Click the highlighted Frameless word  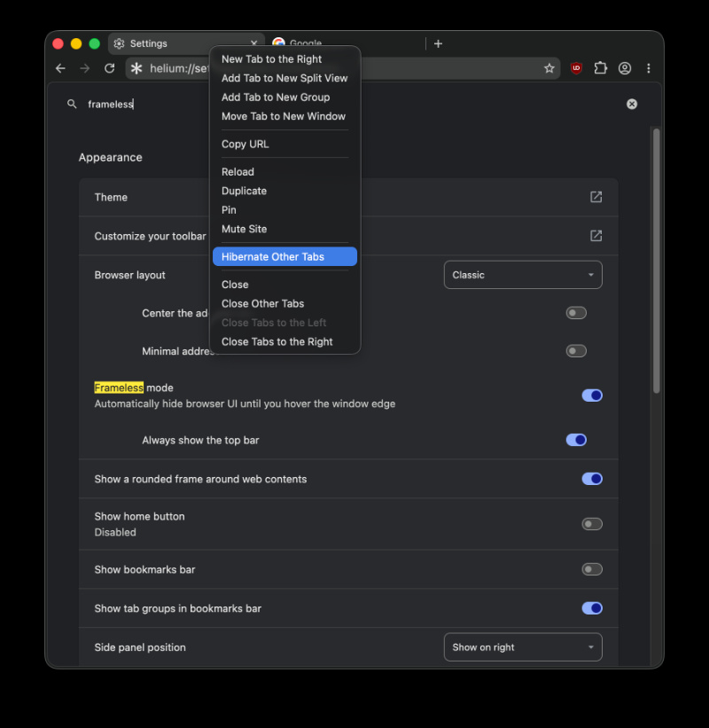click(119, 387)
